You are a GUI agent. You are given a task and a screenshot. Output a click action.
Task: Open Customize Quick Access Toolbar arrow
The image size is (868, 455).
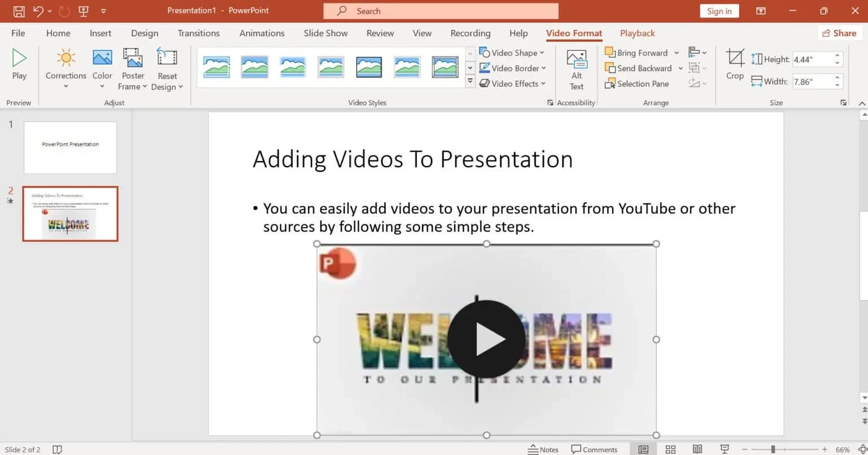103,11
